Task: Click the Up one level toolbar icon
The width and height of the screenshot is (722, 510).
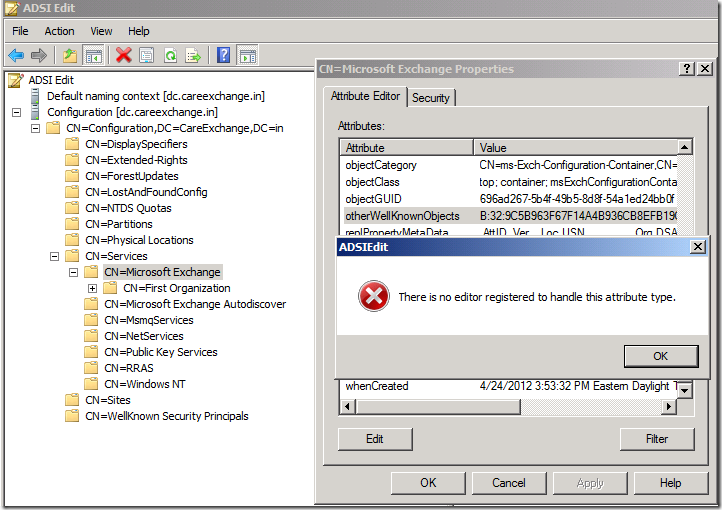Action: click(x=70, y=56)
